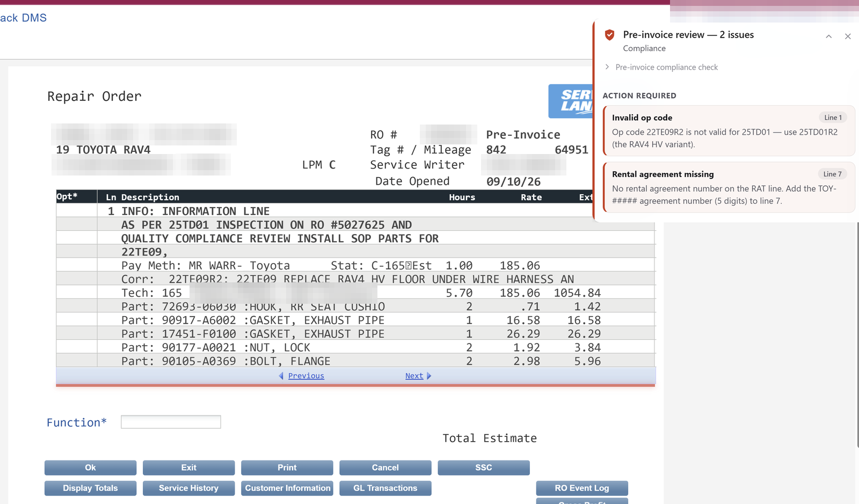Open Service History

pos(188,488)
